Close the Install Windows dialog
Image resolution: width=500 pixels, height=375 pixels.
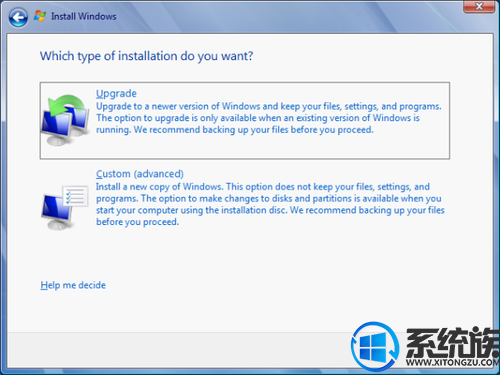[479, 6]
